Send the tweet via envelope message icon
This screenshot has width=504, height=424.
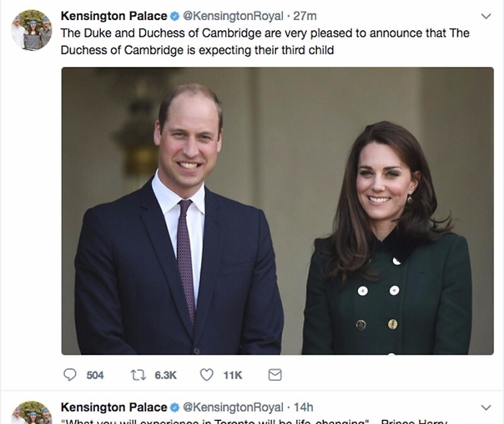click(x=274, y=375)
